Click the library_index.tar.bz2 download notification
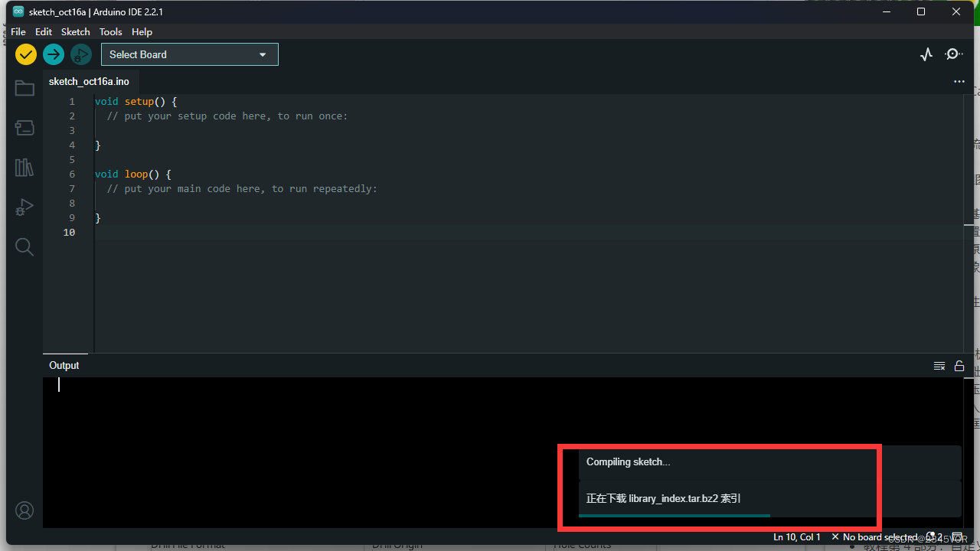Screen dimensions: 980x551 769,498
